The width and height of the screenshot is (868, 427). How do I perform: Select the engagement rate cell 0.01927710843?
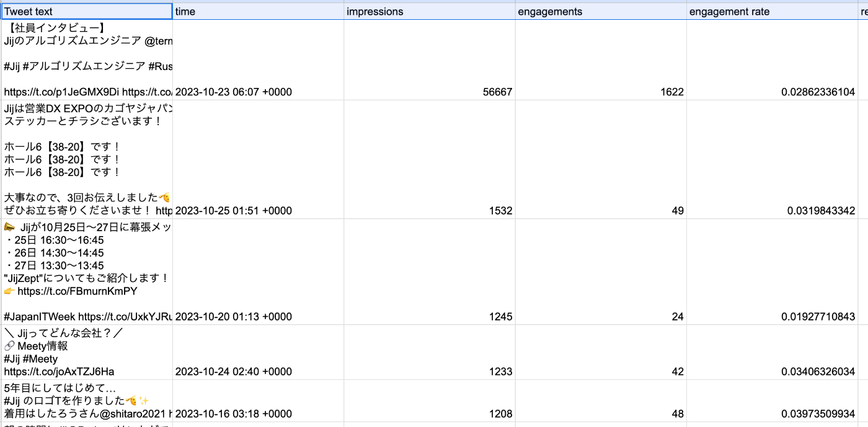[772, 271]
